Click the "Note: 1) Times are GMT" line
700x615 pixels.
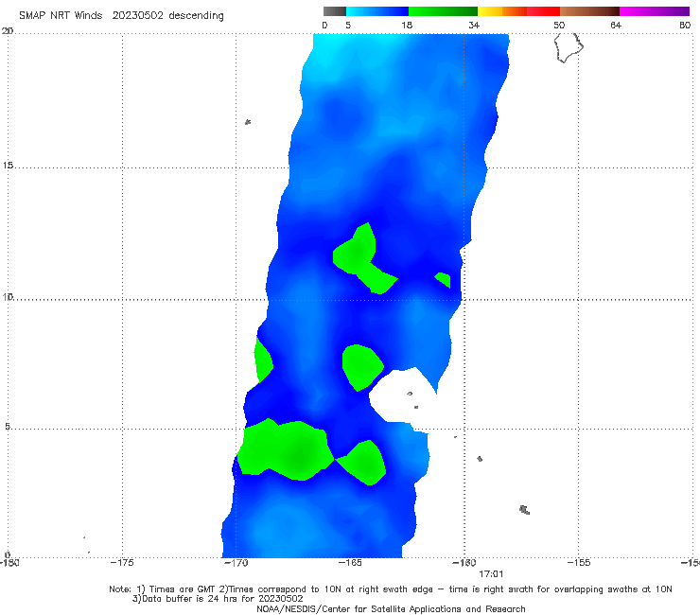coord(390,589)
